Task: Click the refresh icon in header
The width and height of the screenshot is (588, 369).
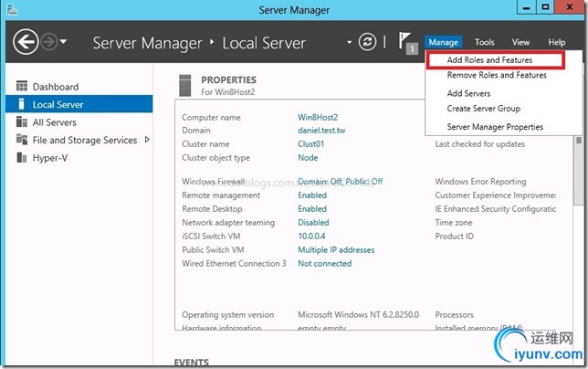Action: pos(368,42)
